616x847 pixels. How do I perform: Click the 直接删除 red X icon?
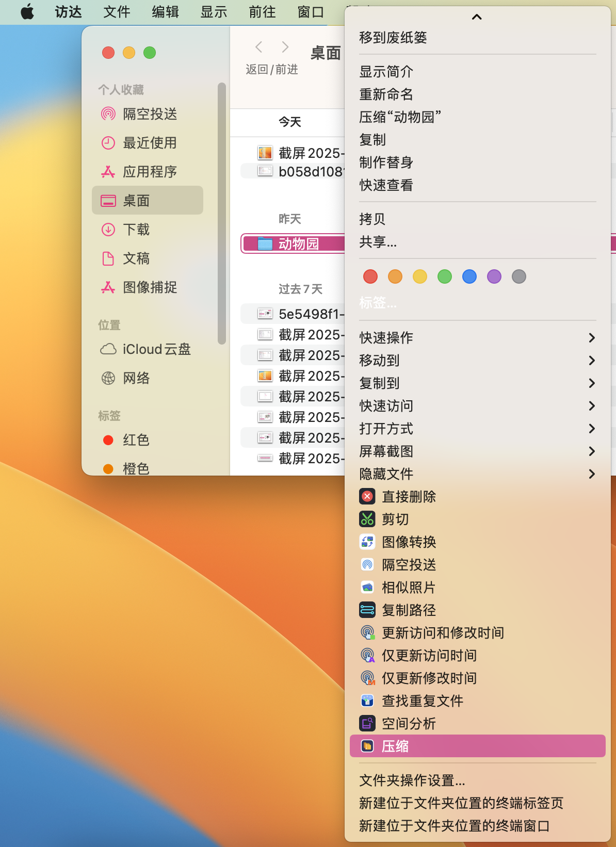pyautogui.click(x=367, y=497)
